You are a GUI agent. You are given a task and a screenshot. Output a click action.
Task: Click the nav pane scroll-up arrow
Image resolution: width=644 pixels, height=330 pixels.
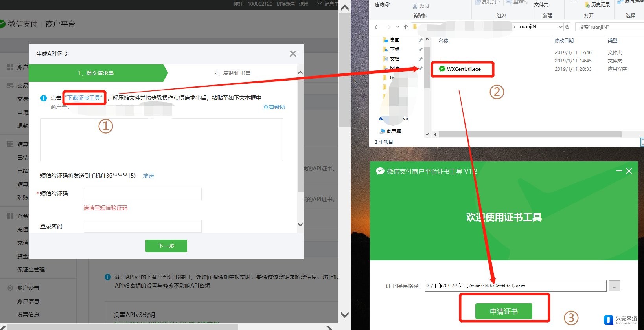[x=427, y=39]
